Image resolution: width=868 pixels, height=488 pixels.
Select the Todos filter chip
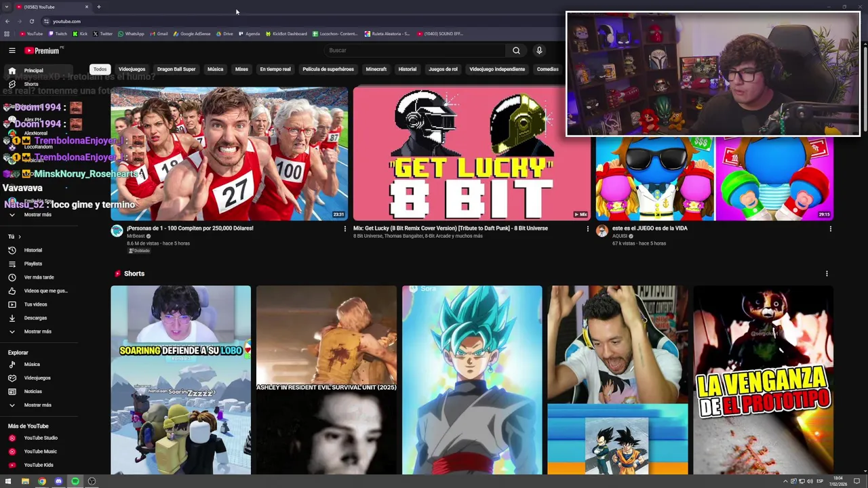100,69
